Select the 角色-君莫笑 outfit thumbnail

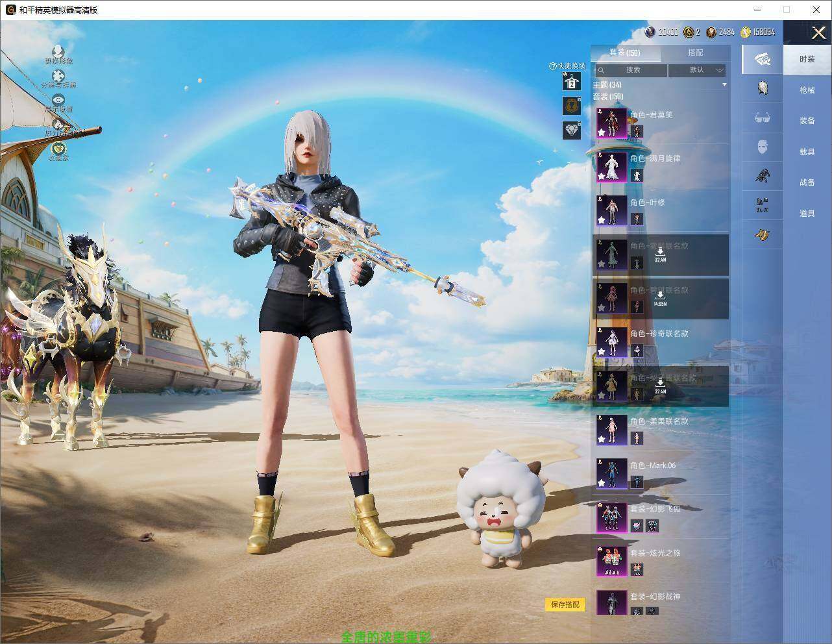pos(611,123)
